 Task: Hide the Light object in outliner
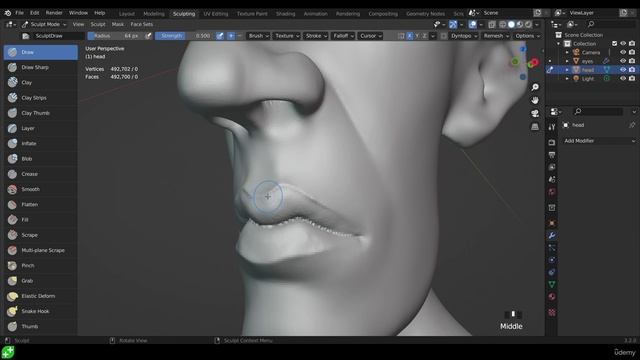click(623, 78)
